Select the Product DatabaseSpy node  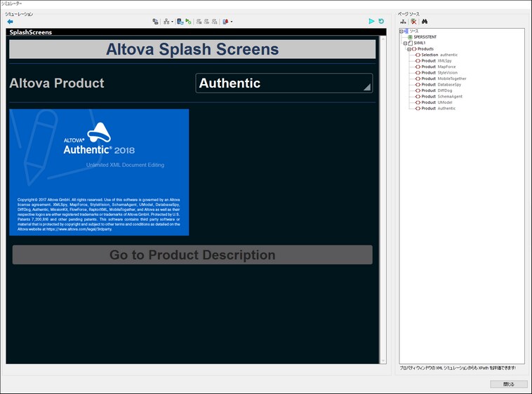point(439,85)
